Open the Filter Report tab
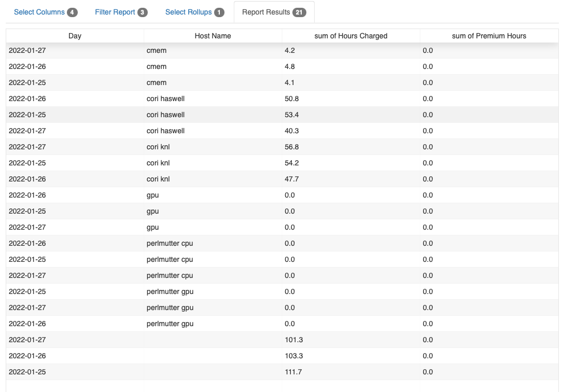Screen dimensions: 563x392 coord(115,12)
